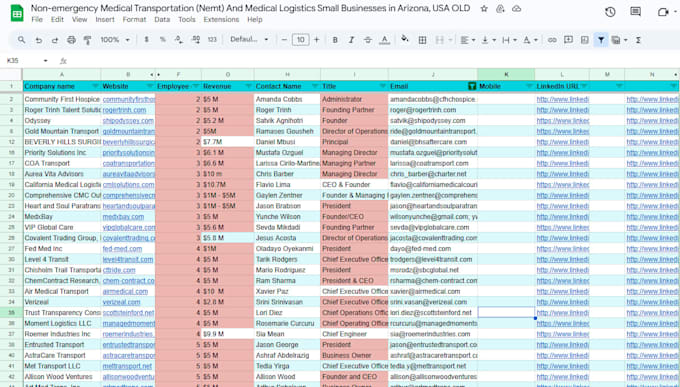Open the text color picker
The height and width of the screenshot is (387, 680).
384,40
